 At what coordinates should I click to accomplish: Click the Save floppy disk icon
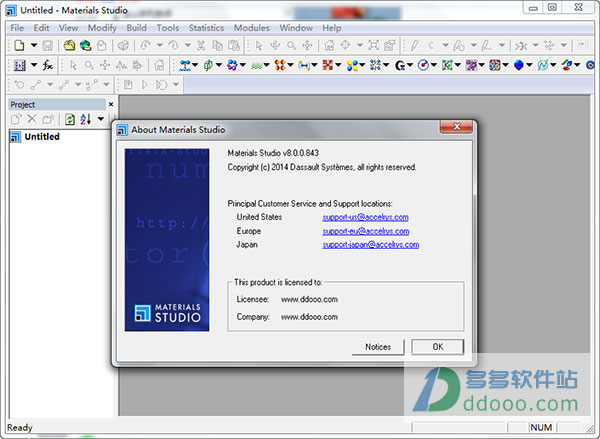[47, 46]
